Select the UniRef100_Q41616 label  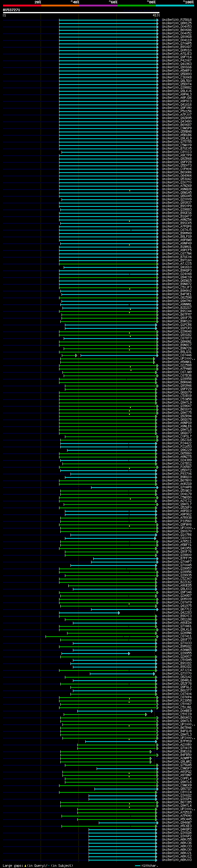click(177, 104)
